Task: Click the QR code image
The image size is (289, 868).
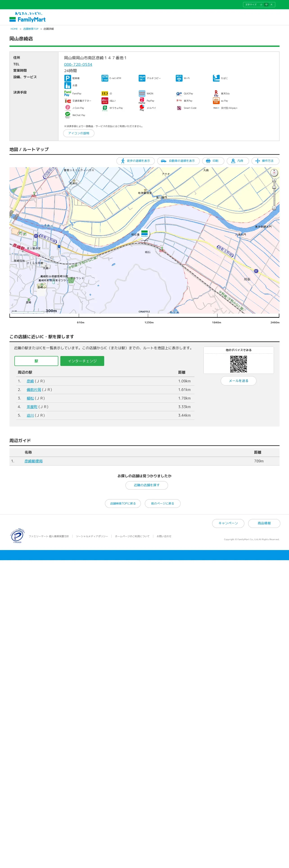Action: coord(239,364)
